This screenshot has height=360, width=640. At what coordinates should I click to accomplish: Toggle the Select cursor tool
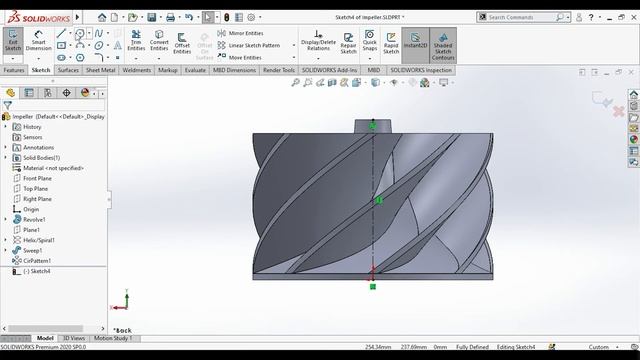pyautogui.click(x=208, y=17)
